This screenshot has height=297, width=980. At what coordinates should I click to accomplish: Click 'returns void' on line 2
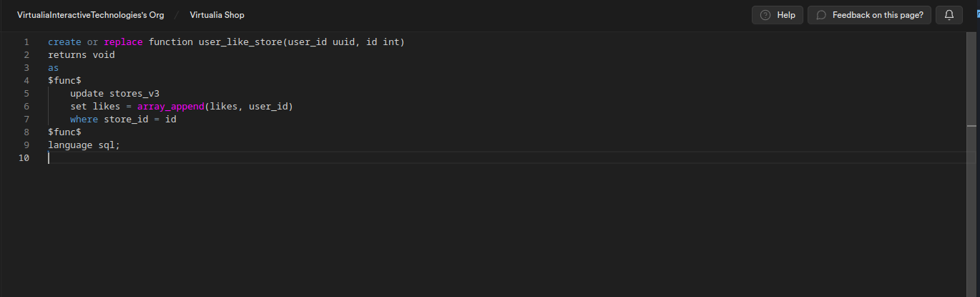click(81, 55)
